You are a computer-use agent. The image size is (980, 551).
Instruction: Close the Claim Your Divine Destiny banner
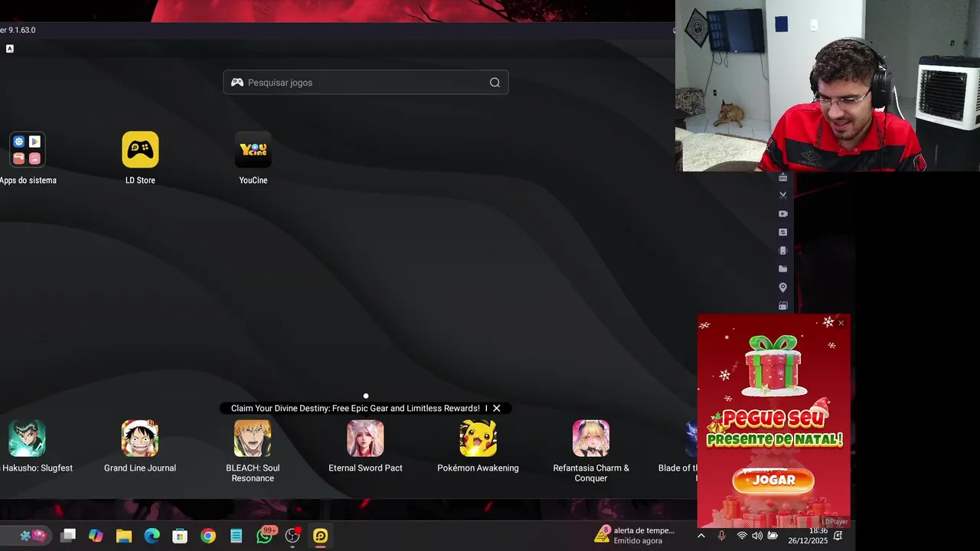pyautogui.click(x=496, y=409)
